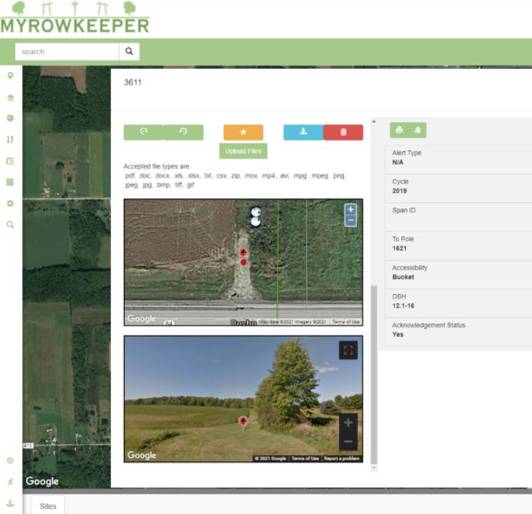Click the attachments panel scrollbar thumb
Image resolution: width=532 pixels, height=514 pixels.
tap(374, 375)
